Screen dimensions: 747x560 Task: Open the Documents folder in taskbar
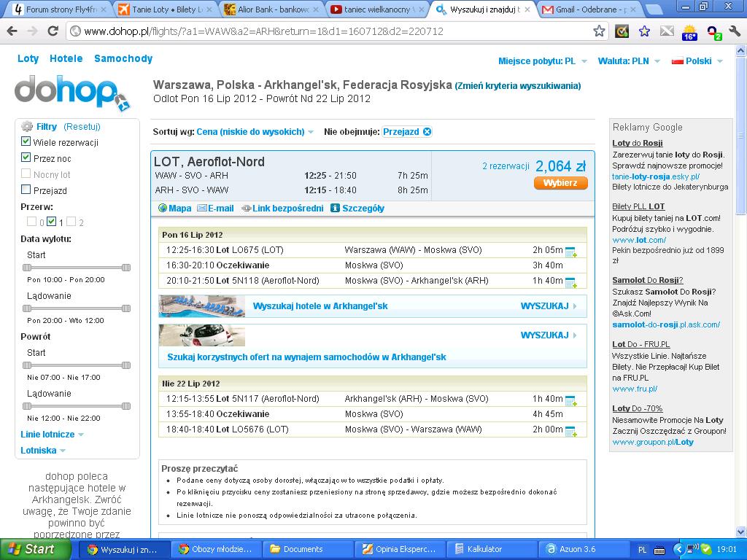coord(310,549)
